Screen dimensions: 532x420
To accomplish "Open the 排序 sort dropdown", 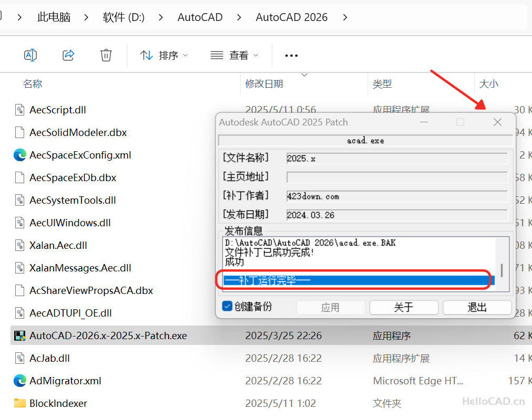I will click(x=164, y=55).
